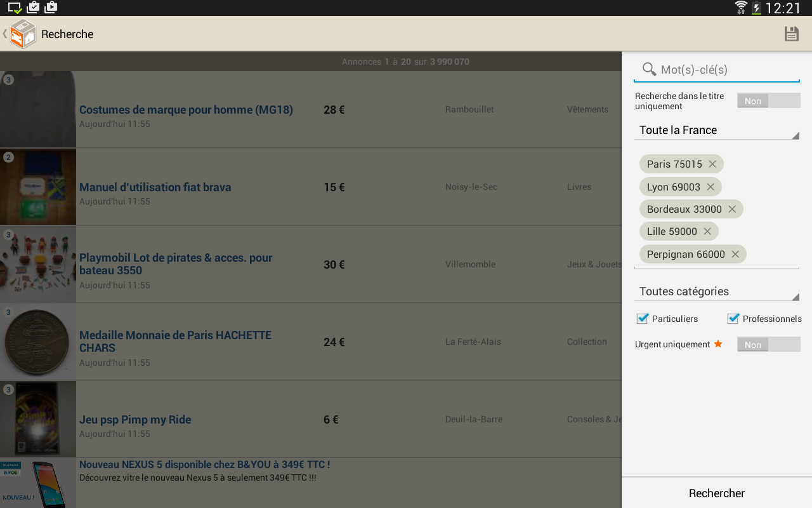The image size is (812, 508).
Task: Click the location 'Villemomble'
Action: 471,264
